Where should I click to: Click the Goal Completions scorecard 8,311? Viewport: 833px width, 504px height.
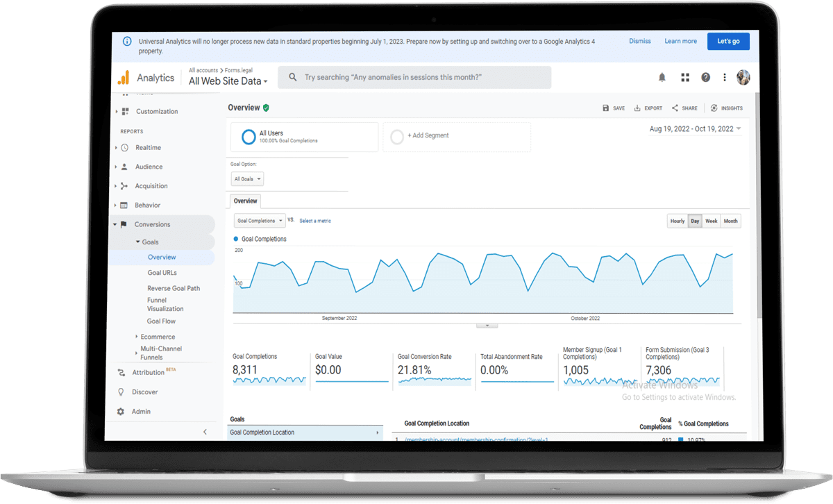(269, 369)
